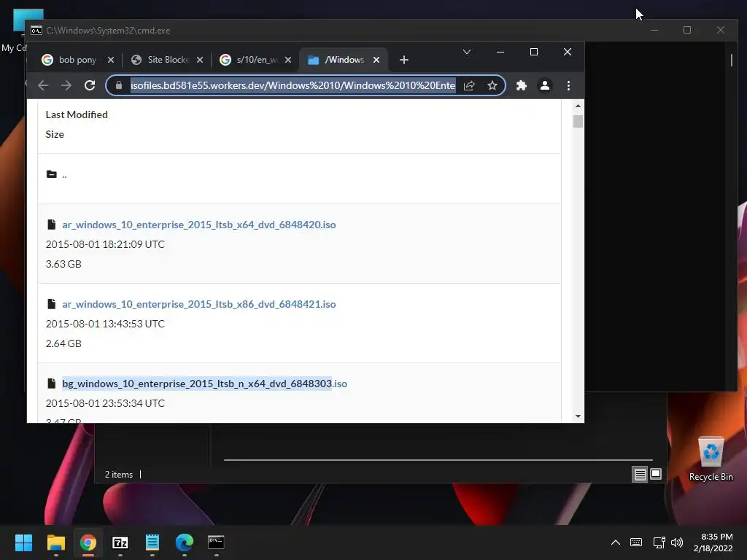This screenshot has height=560, width=747.
Task: Click File Explorer '2 items' status text
Action: (119, 475)
